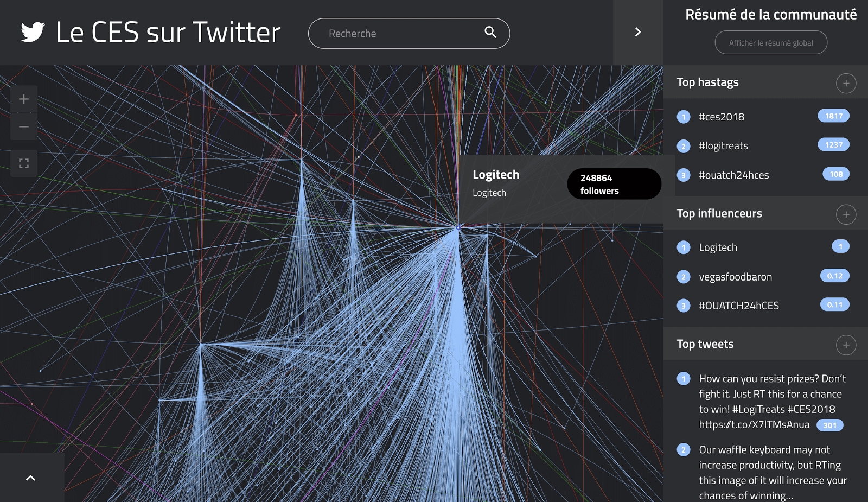Click the 1817 count badge
Viewport: 868px width, 502px height.
[833, 116]
